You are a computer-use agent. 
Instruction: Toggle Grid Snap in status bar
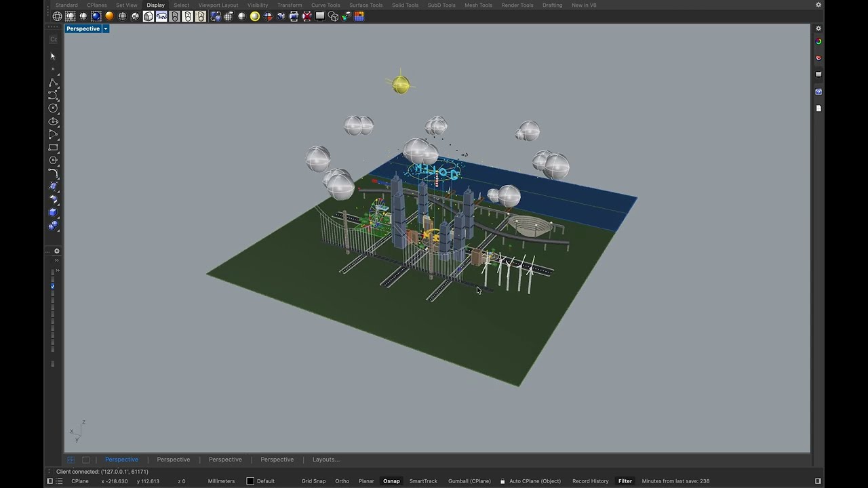pyautogui.click(x=313, y=481)
